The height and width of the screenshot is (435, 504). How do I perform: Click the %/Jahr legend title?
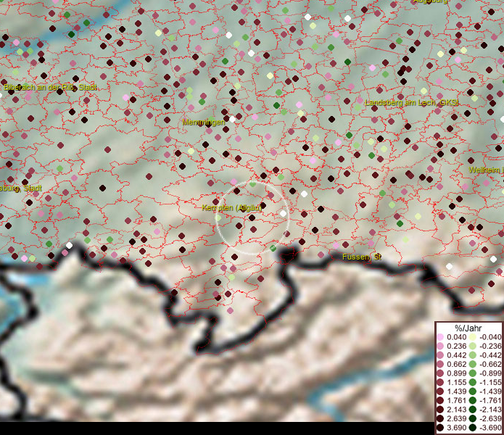(x=468, y=328)
